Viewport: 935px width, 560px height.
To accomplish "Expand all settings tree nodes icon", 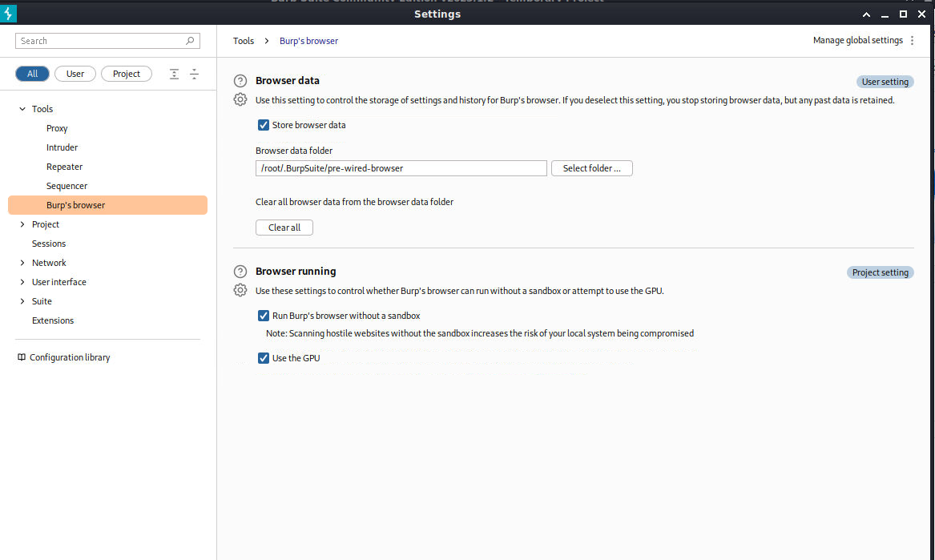I will point(174,74).
